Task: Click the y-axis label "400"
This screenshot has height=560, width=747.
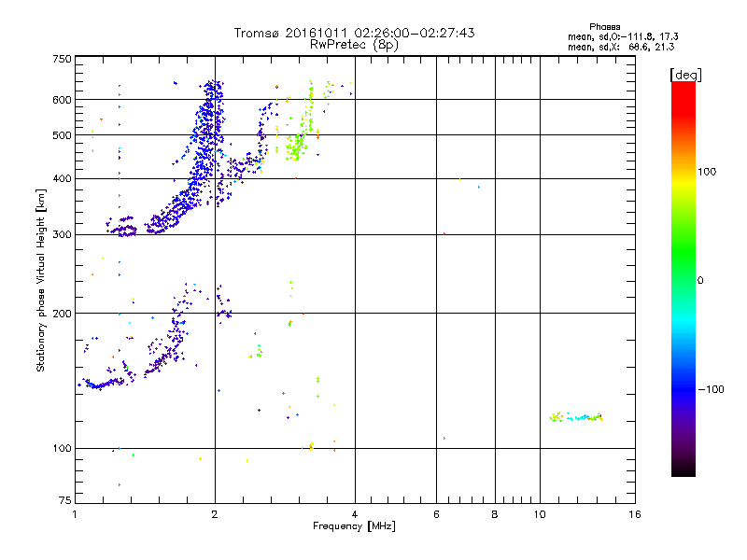Action: (63, 179)
